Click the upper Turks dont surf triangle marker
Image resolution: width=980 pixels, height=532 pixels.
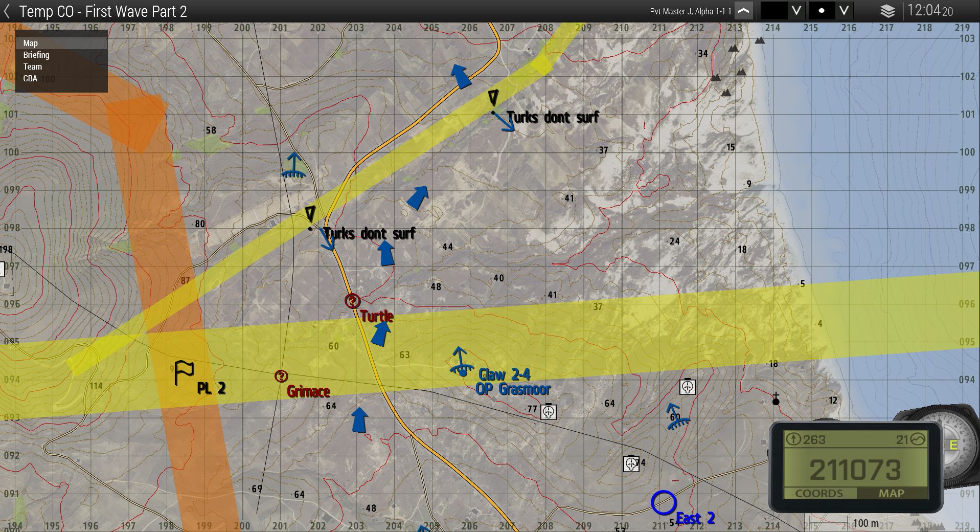[x=493, y=97]
